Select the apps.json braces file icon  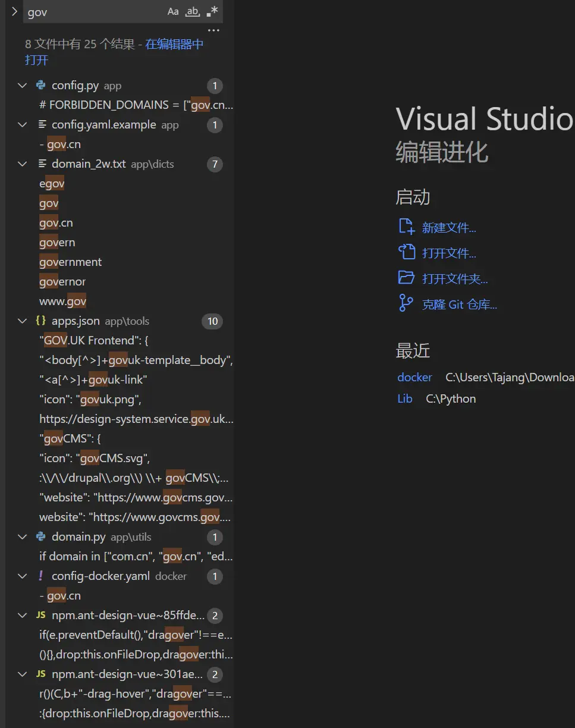[41, 321]
